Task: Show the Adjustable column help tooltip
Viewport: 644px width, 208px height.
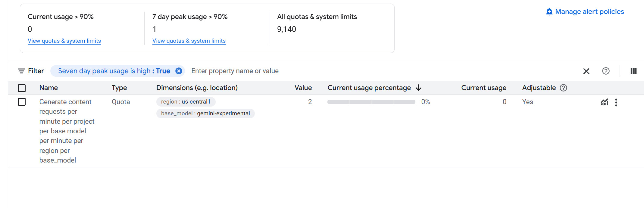Action: pos(563,88)
